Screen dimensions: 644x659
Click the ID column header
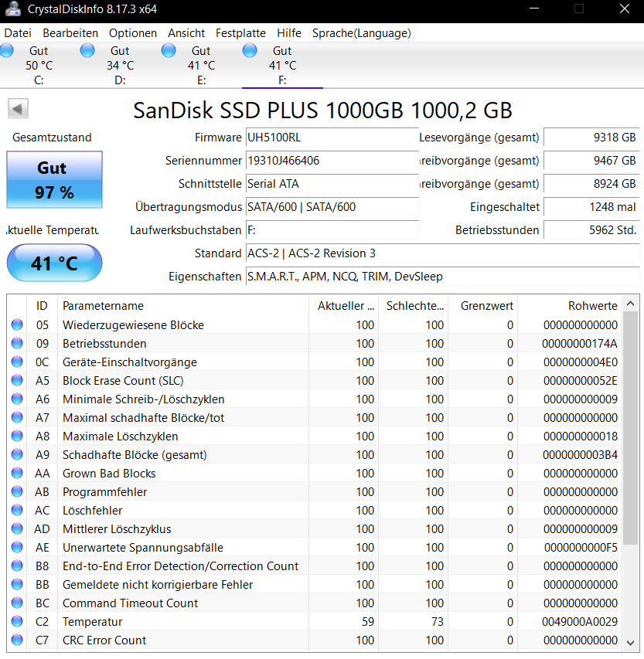42,305
